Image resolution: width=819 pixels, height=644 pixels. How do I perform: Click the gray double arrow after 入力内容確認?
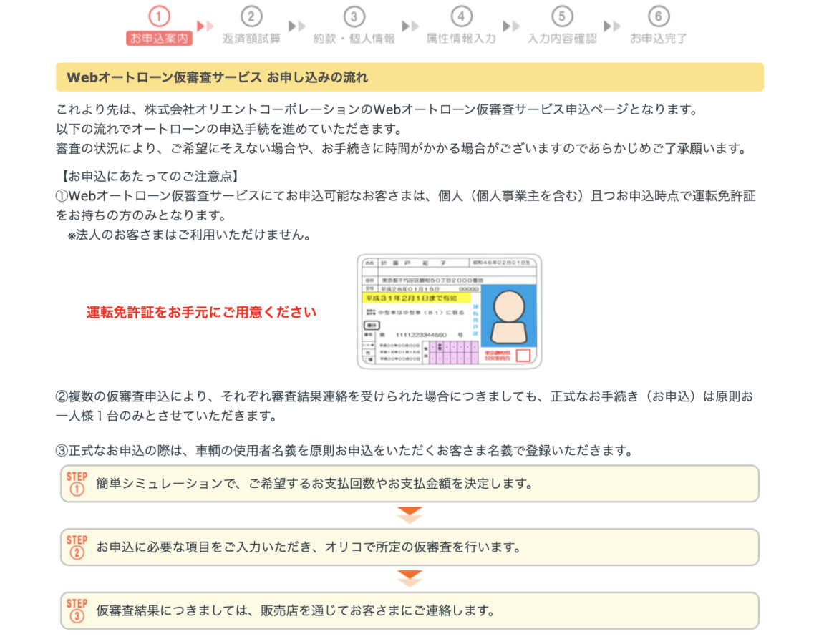point(612,26)
